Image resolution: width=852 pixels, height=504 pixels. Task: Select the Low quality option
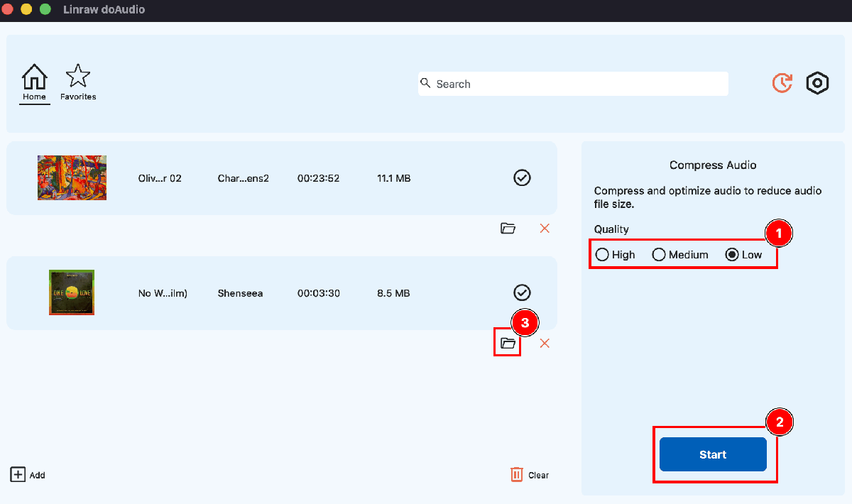pos(732,255)
